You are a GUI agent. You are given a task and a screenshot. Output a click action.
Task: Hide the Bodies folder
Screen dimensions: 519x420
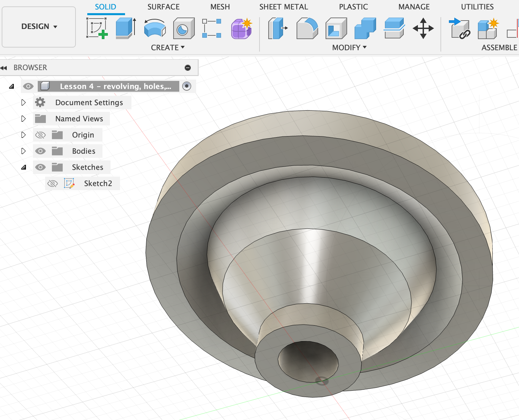40,151
